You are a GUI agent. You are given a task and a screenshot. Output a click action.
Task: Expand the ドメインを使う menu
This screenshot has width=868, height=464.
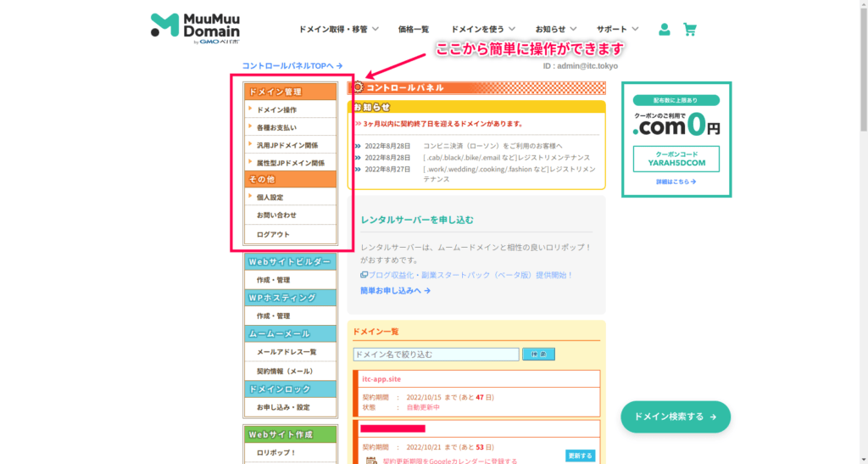pos(482,30)
